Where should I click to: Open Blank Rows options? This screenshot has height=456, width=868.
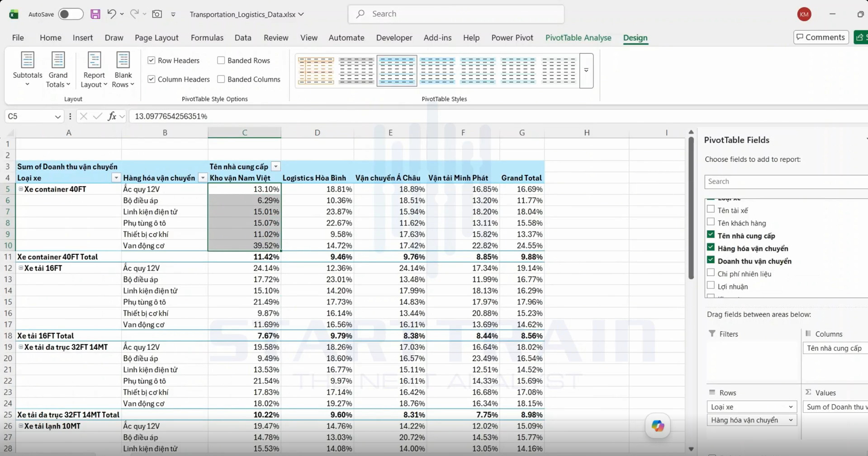click(123, 70)
